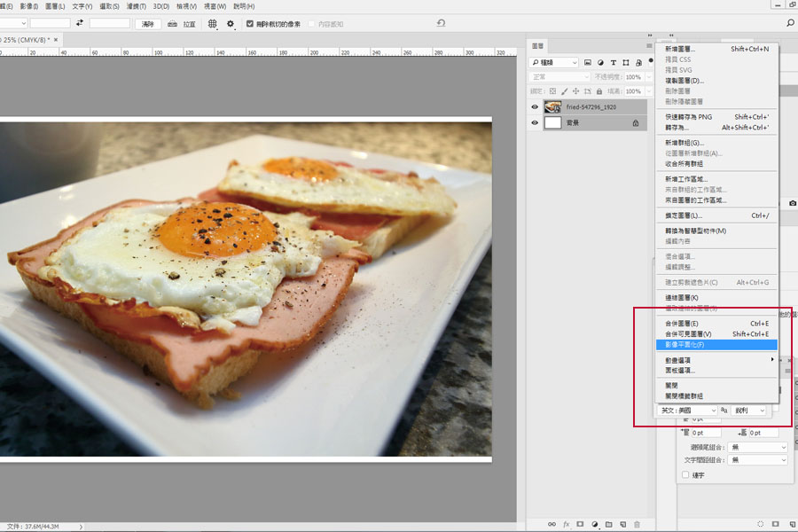Open the crop settings gear
The width and height of the screenshot is (798, 532).
[x=231, y=23]
